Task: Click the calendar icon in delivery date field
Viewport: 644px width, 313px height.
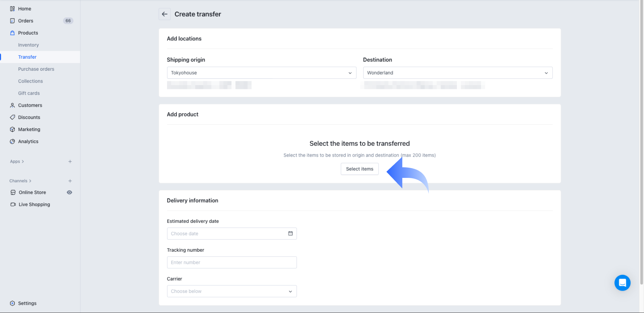Action: pyautogui.click(x=291, y=234)
